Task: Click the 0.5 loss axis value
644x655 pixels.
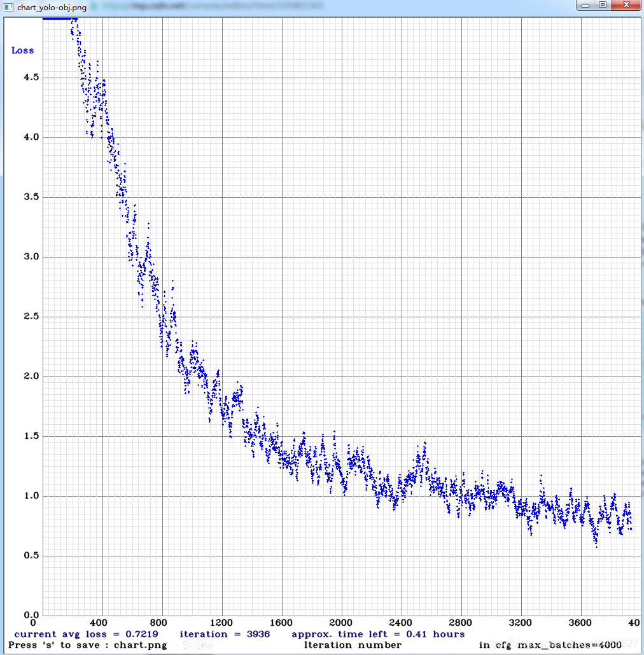Action: tap(31, 555)
